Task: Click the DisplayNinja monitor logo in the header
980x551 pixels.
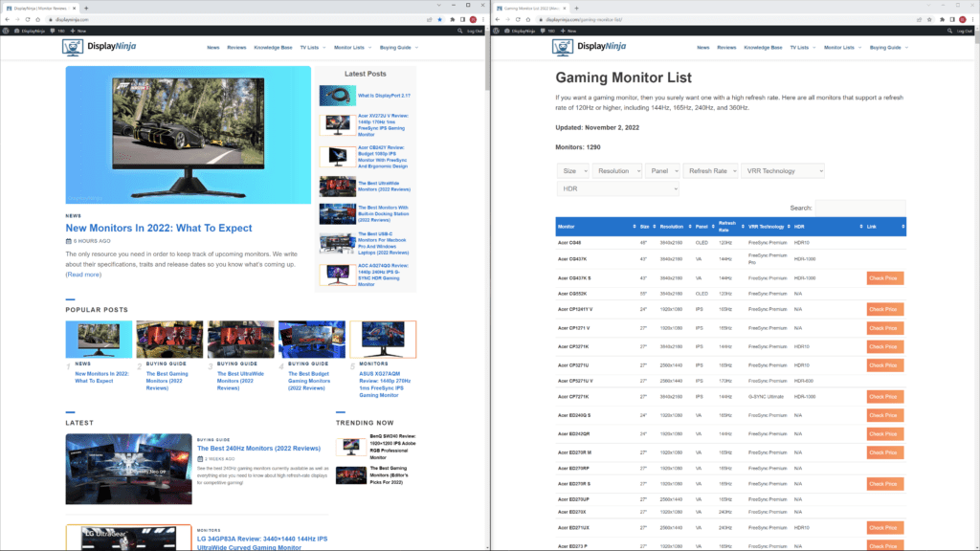Action: tap(71, 46)
